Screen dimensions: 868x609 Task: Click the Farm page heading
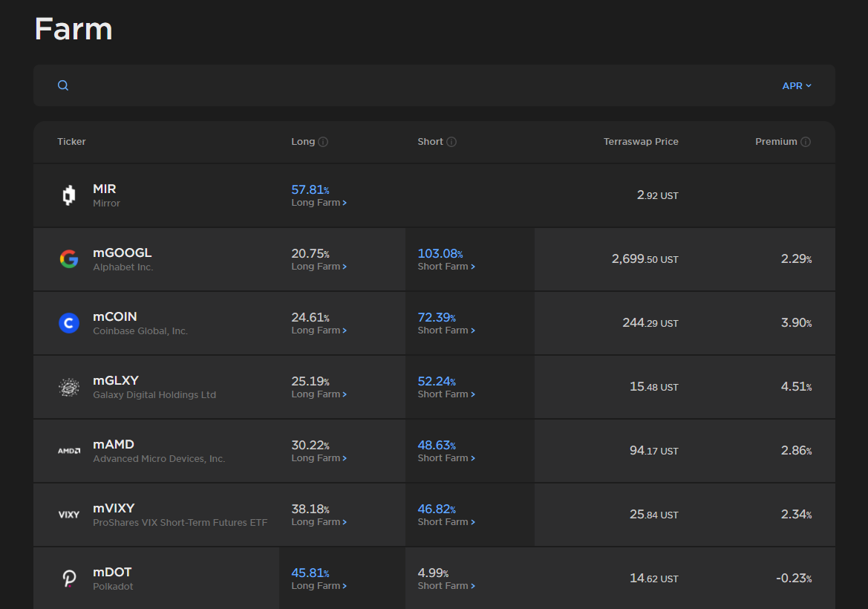(74, 29)
